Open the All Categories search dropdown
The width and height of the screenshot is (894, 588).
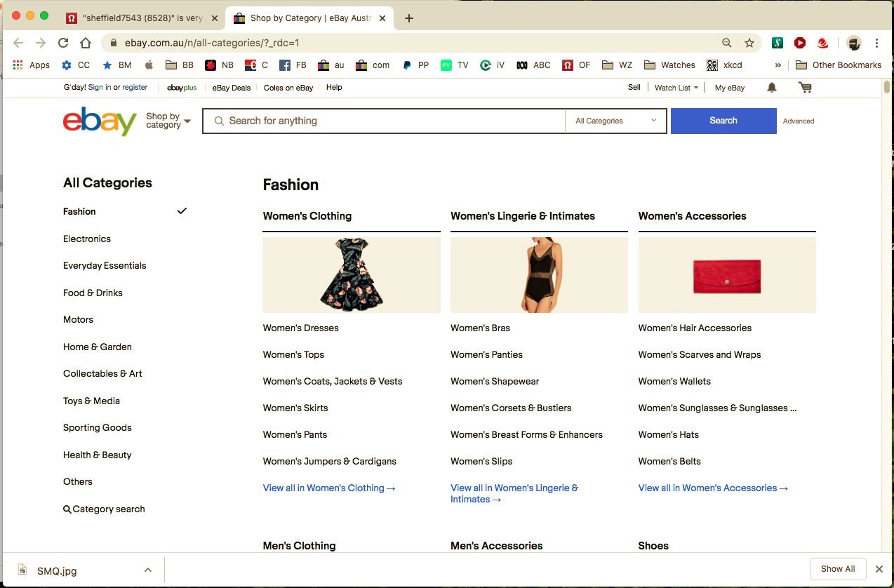click(615, 121)
